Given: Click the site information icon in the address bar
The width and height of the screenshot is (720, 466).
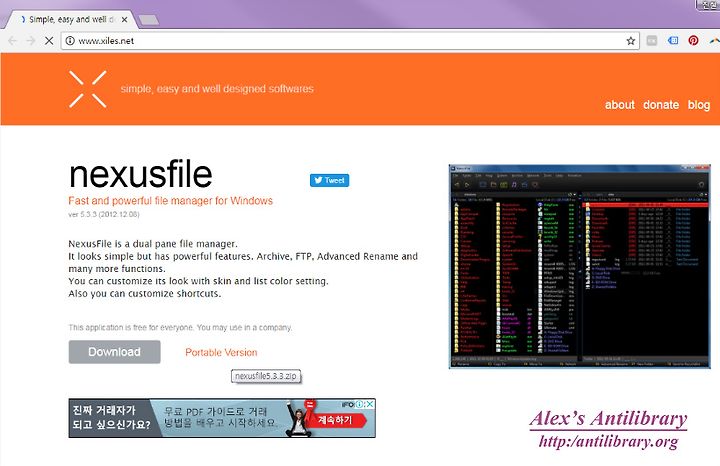Looking at the screenshot, I should [70, 41].
